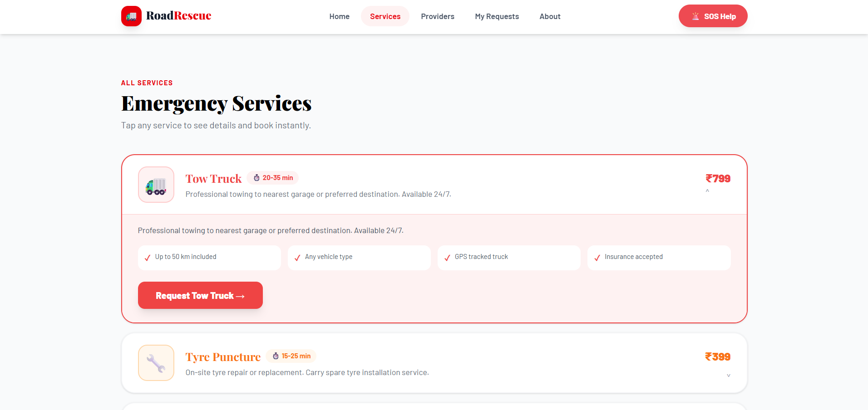868x410 pixels.
Task: Click the SOS Help button
Action: 713,16
